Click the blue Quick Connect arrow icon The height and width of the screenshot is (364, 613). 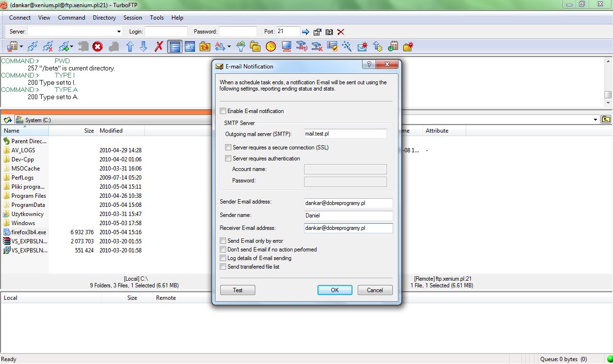click(x=306, y=32)
